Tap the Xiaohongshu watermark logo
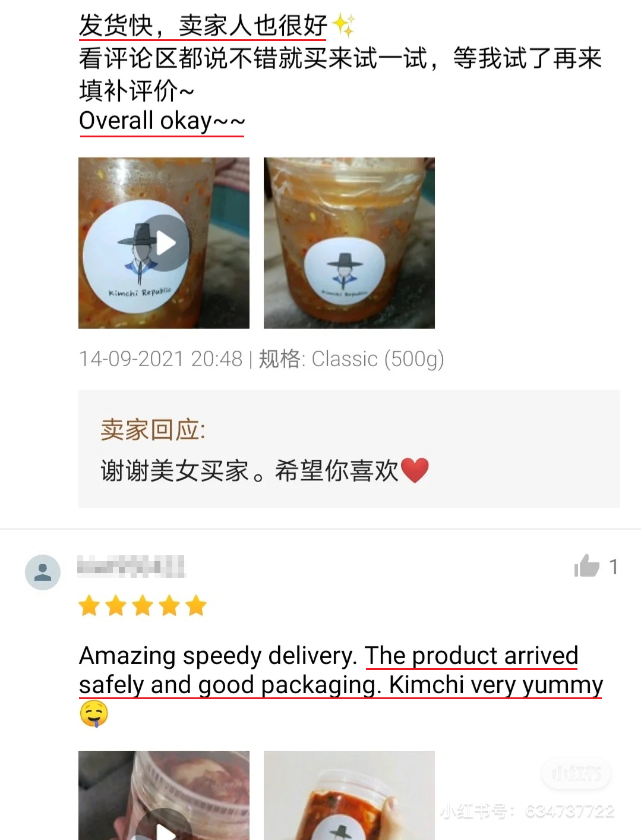The width and height of the screenshot is (641, 840). click(576, 773)
